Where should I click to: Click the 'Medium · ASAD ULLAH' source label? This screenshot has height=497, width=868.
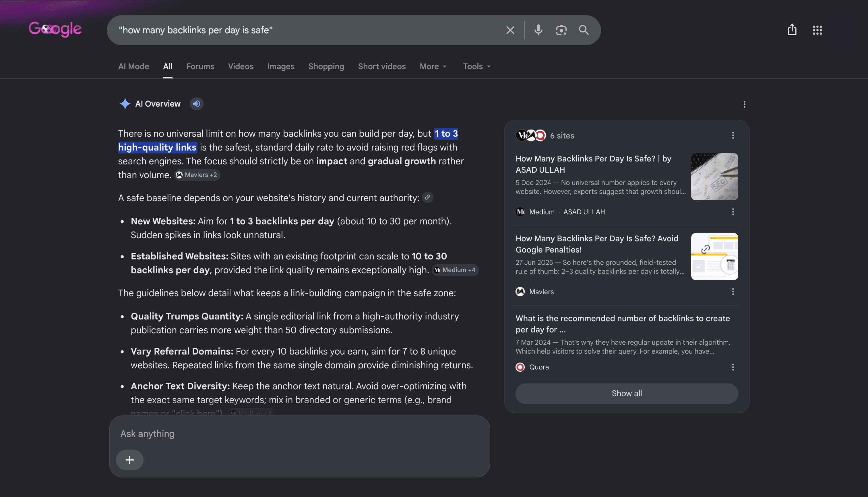[567, 212]
